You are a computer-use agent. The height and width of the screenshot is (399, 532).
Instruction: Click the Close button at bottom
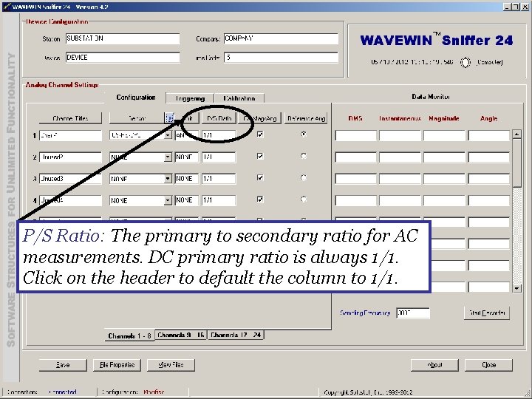pyautogui.click(x=488, y=365)
